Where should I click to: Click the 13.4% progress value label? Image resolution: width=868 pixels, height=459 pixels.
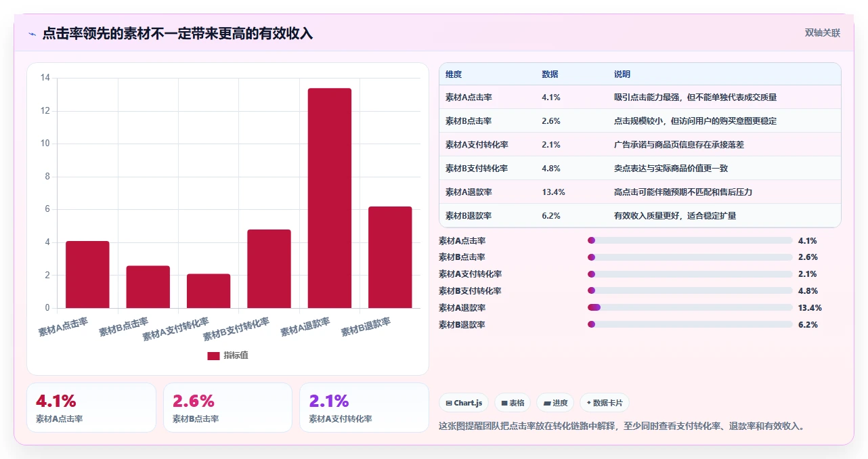click(x=810, y=308)
